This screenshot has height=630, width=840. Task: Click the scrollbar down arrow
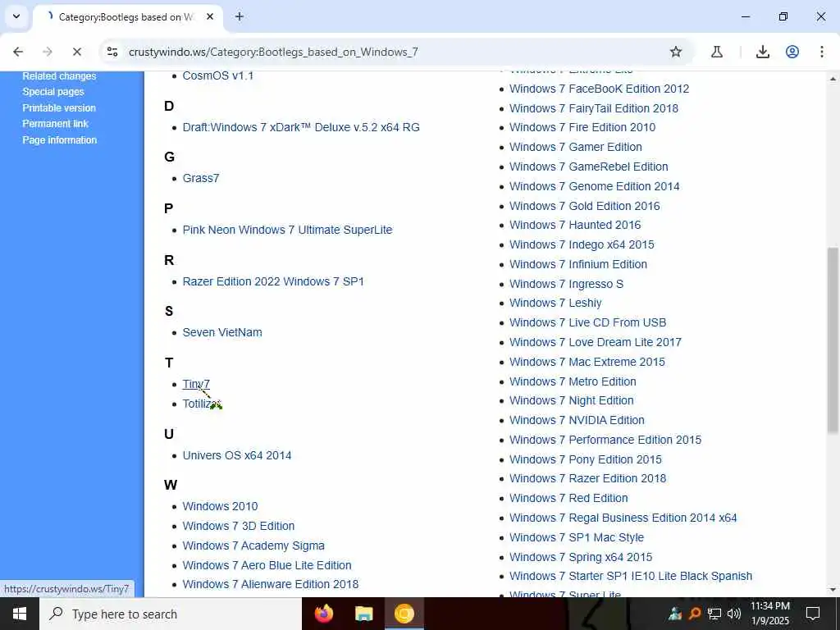[x=833, y=590]
